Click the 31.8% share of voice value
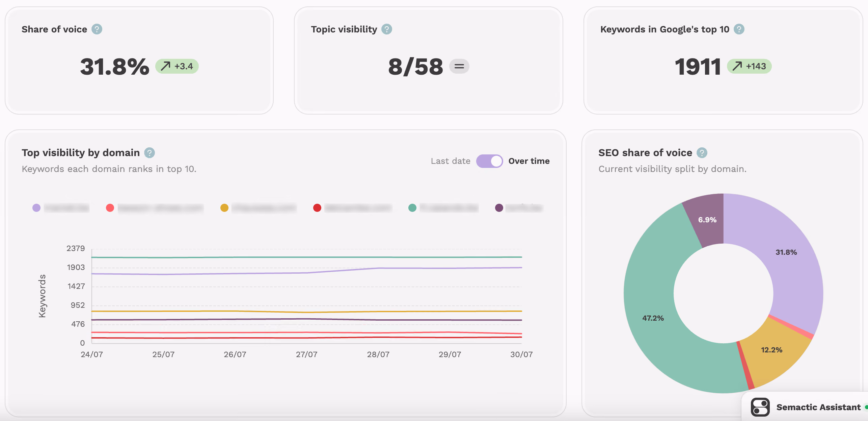Screen dimensions: 868x421 coord(115,67)
